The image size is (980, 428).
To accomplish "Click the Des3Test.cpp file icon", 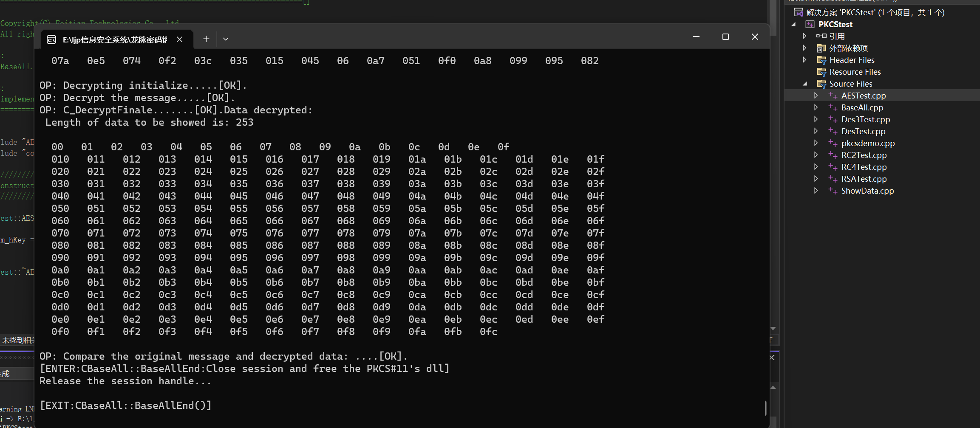I will click(x=833, y=119).
